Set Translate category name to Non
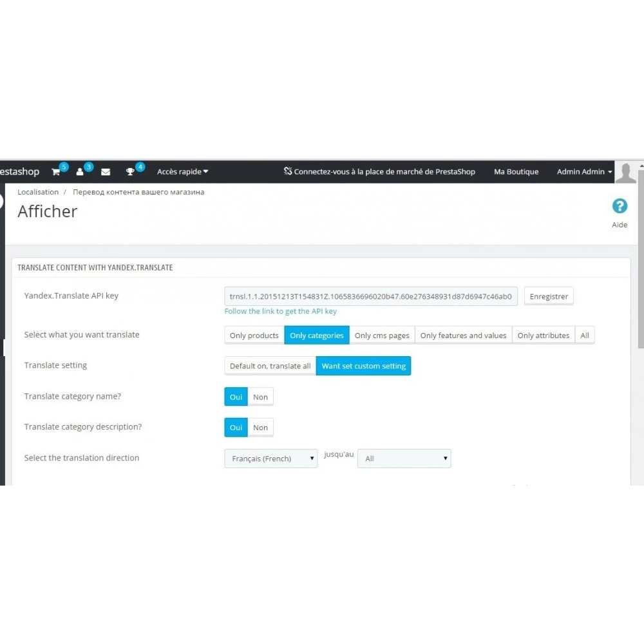This screenshot has height=644, width=644. point(260,397)
